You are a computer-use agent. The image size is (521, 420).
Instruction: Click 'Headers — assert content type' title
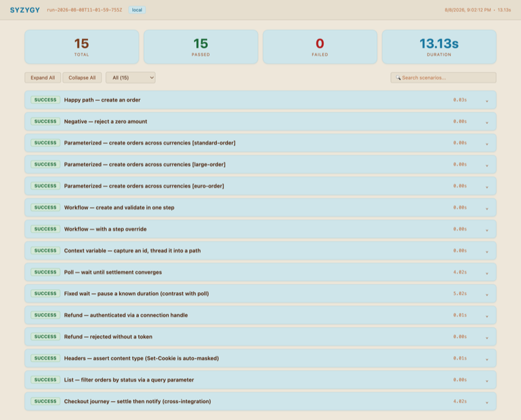pos(141,359)
